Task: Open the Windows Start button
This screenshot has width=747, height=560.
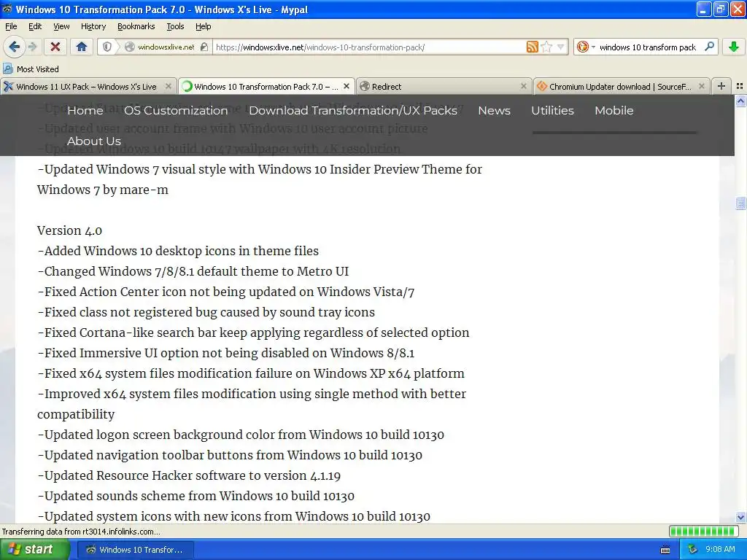Action: click(34, 549)
